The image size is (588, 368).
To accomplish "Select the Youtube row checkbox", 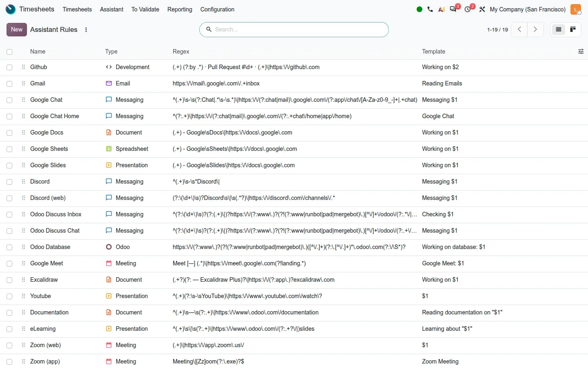I will pos(9,296).
